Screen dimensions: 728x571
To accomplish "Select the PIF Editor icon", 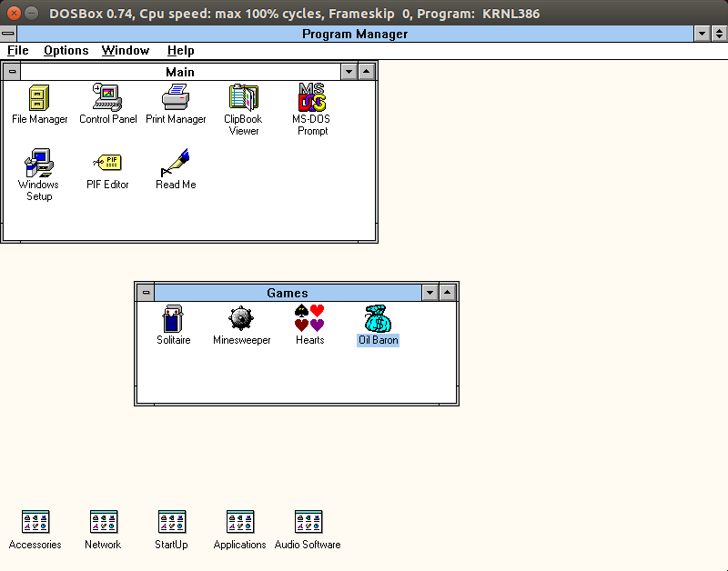I will click(107, 163).
